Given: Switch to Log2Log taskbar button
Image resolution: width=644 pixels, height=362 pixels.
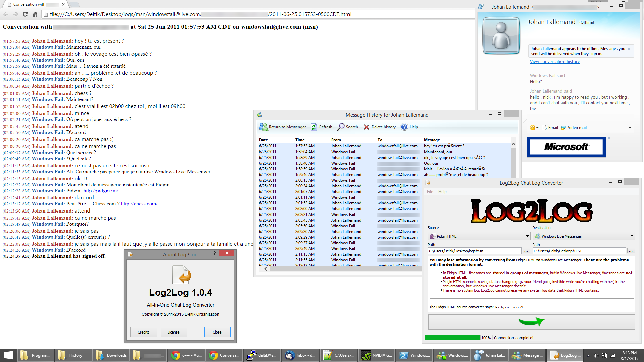Looking at the screenshot, I should point(566,355).
